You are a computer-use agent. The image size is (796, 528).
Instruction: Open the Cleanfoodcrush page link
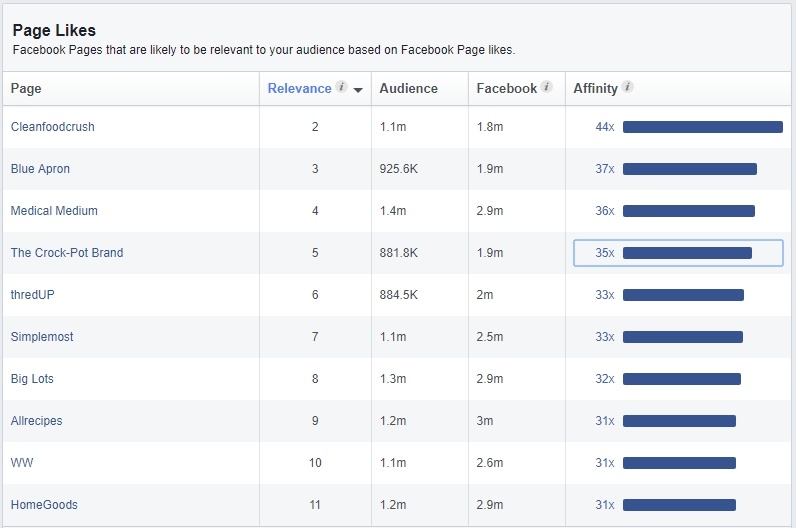[x=52, y=126]
